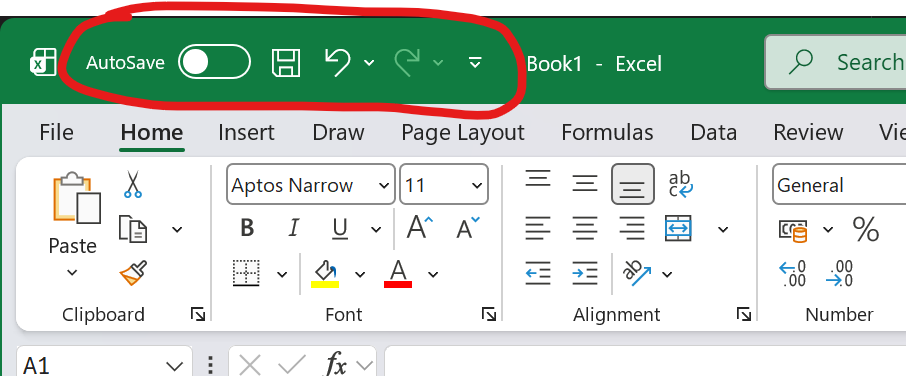Open the Underline style dropdown arrow
Viewport: 906px width, 376px height.
coord(376,230)
